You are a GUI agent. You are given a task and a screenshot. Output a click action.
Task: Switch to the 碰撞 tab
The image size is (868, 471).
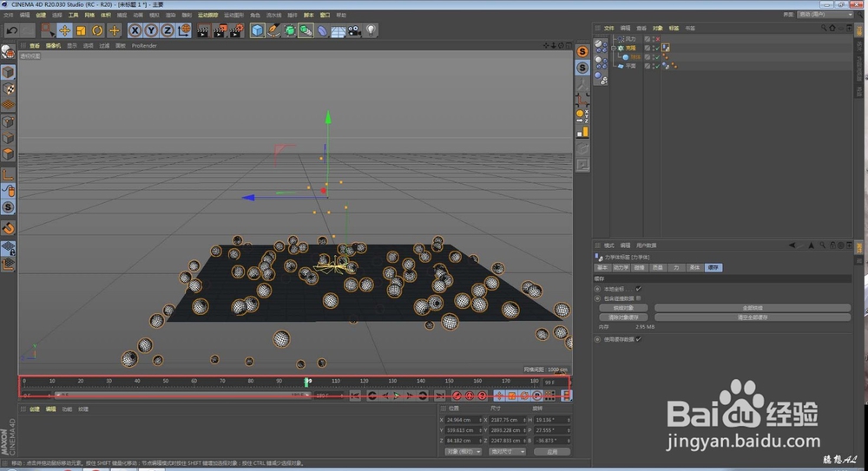[639, 267]
